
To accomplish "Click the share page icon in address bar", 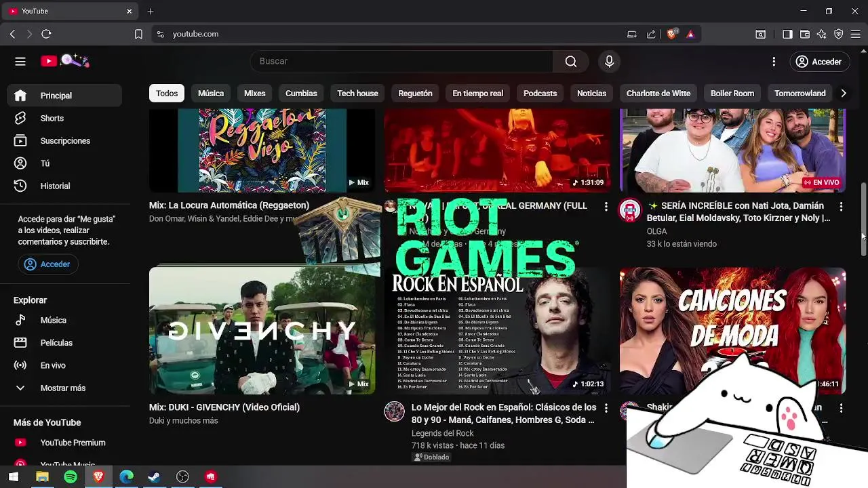I will (651, 34).
